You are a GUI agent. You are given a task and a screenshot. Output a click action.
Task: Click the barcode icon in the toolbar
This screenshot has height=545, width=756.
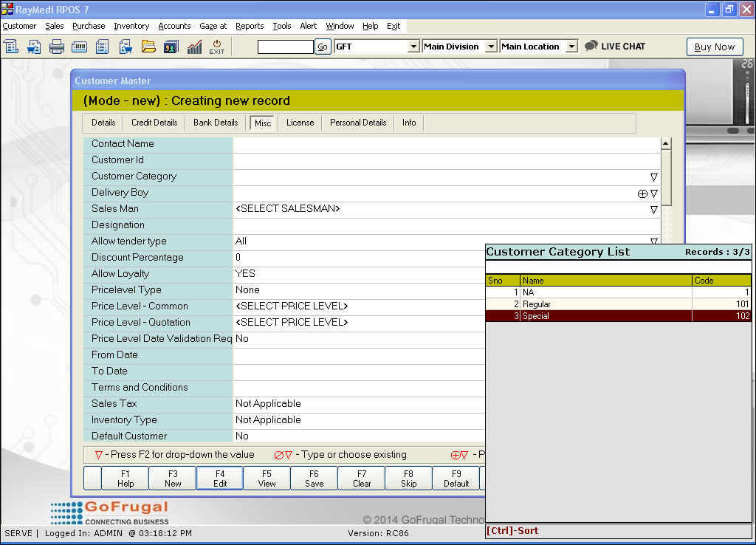80,47
